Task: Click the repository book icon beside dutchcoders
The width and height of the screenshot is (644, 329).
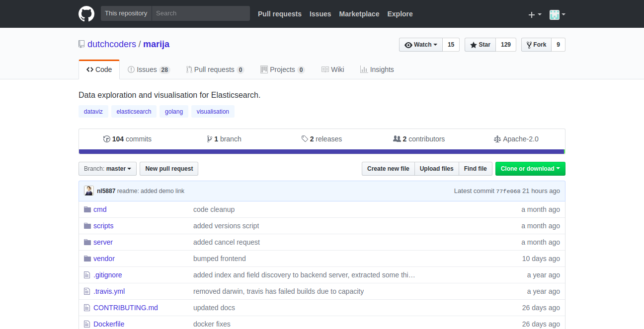Action: point(81,44)
